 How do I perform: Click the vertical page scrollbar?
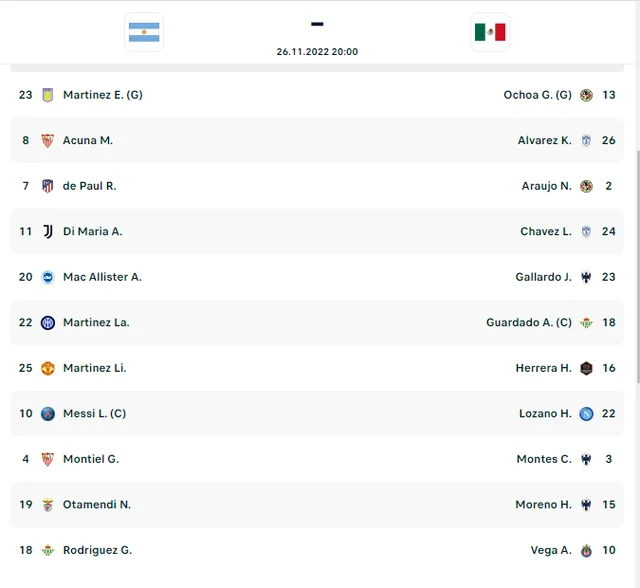click(x=638, y=267)
